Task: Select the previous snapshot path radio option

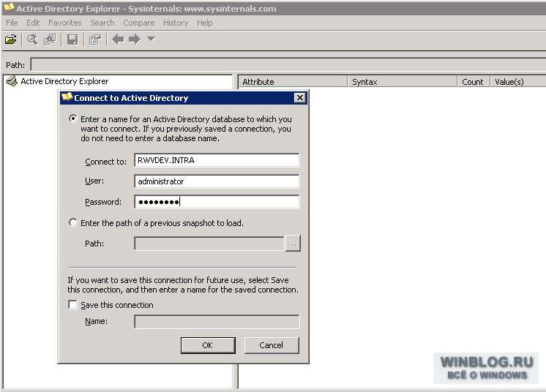Action: [72, 222]
